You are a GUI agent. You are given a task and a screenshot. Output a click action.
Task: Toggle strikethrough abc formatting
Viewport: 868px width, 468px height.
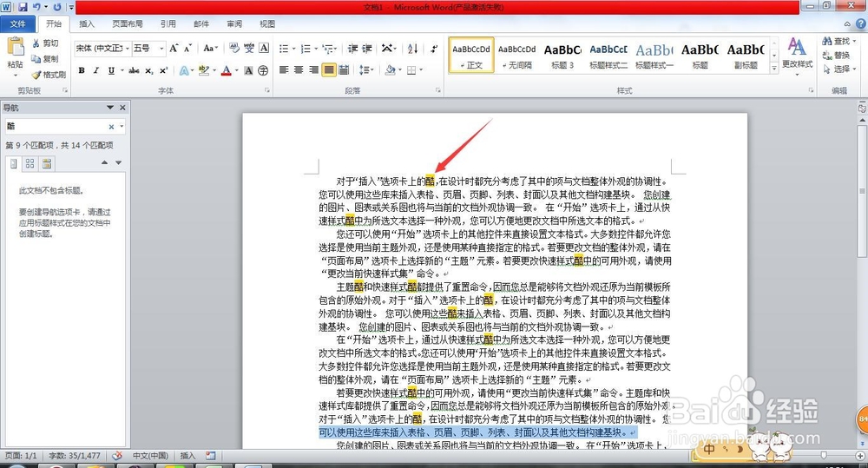click(x=134, y=70)
